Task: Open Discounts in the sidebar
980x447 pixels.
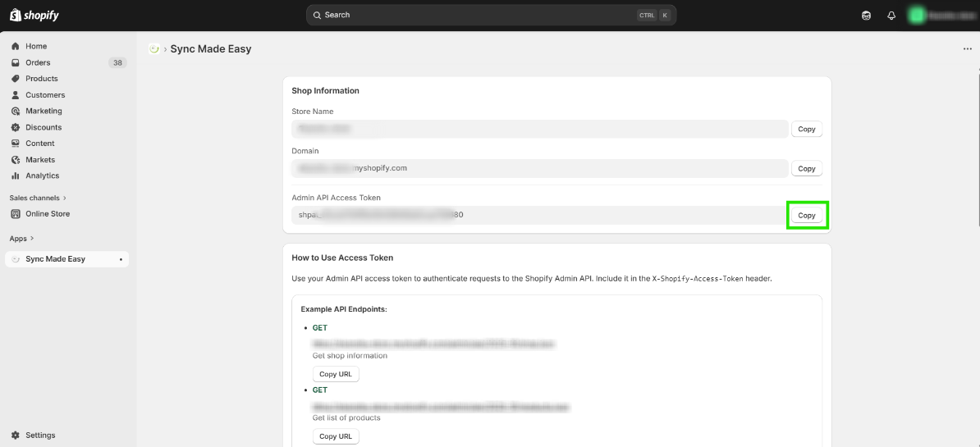Action: [44, 127]
